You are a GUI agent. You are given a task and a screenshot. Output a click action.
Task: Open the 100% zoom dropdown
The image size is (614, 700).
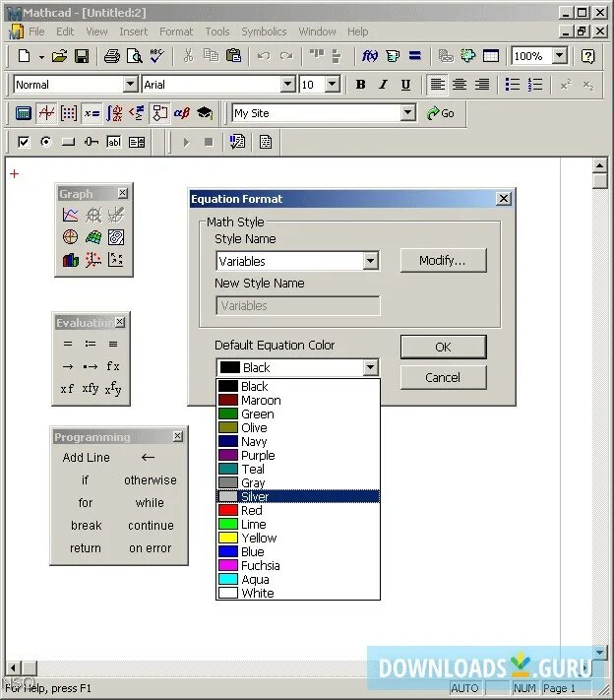(560, 56)
